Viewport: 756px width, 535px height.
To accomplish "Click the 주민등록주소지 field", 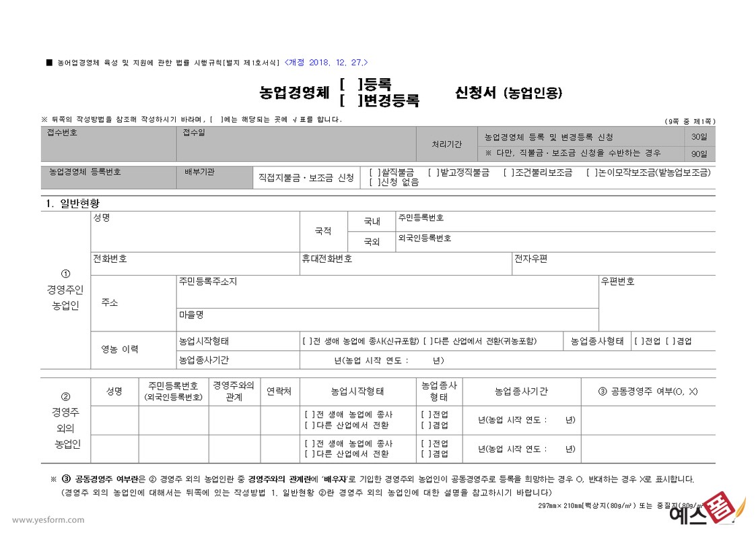I will point(388,292).
